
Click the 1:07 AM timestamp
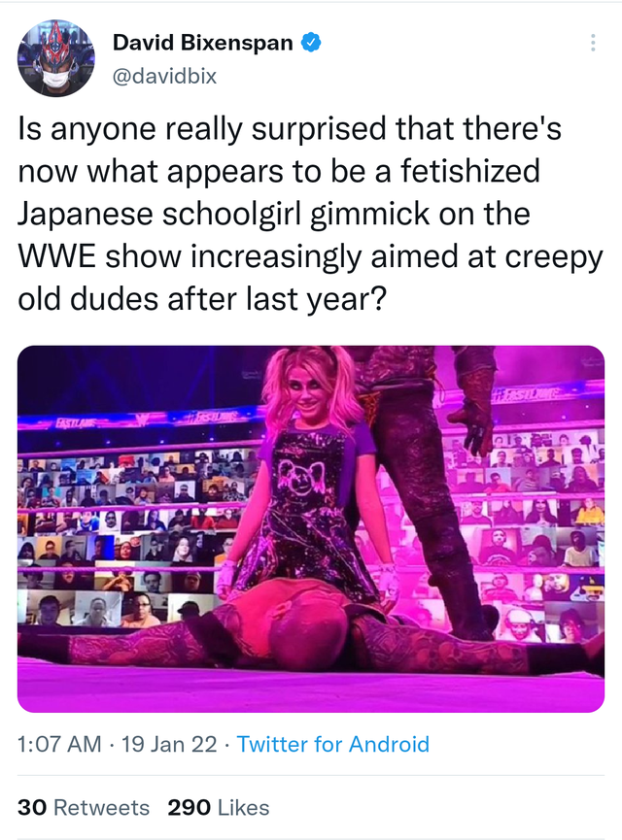(59, 744)
